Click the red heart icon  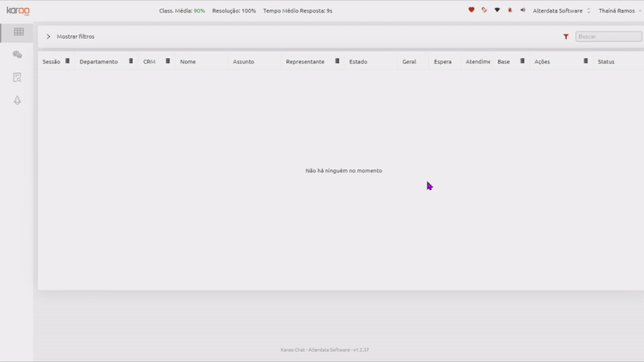(x=471, y=10)
